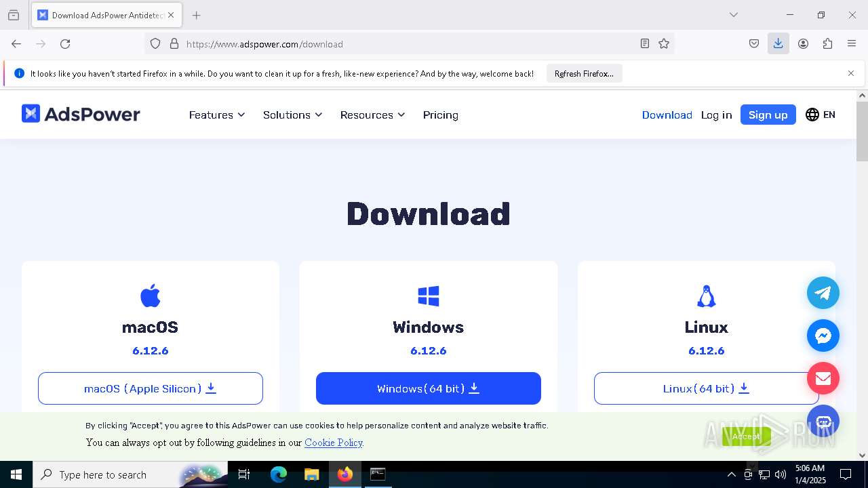Open Firefox application menu
The height and width of the screenshot is (488, 868).
(x=852, y=43)
